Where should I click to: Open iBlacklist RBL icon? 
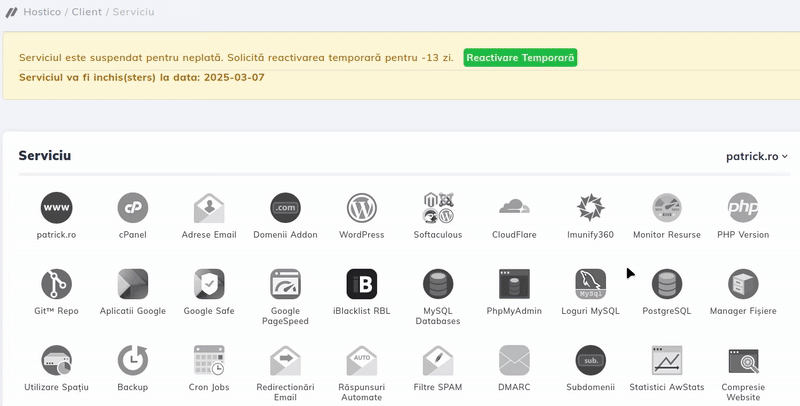(362, 284)
